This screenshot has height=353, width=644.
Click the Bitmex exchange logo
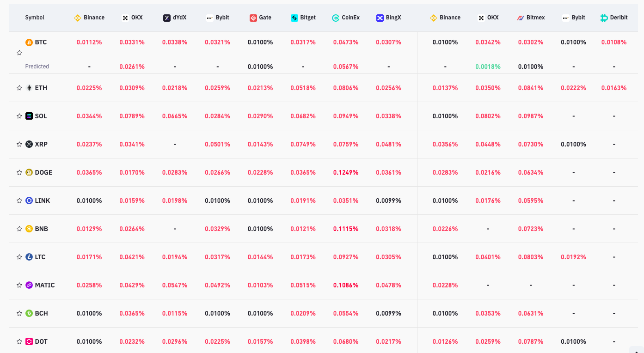pyautogui.click(x=521, y=18)
